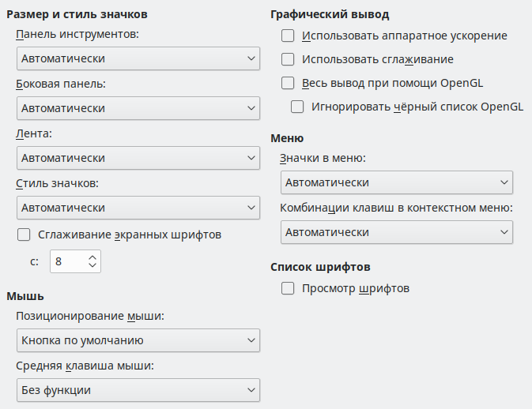Image resolution: width=532 pixels, height=409 pixels.
Task: Click the chevron of Средняя клавиша мыши combo
Action: (x=250, y=390)
